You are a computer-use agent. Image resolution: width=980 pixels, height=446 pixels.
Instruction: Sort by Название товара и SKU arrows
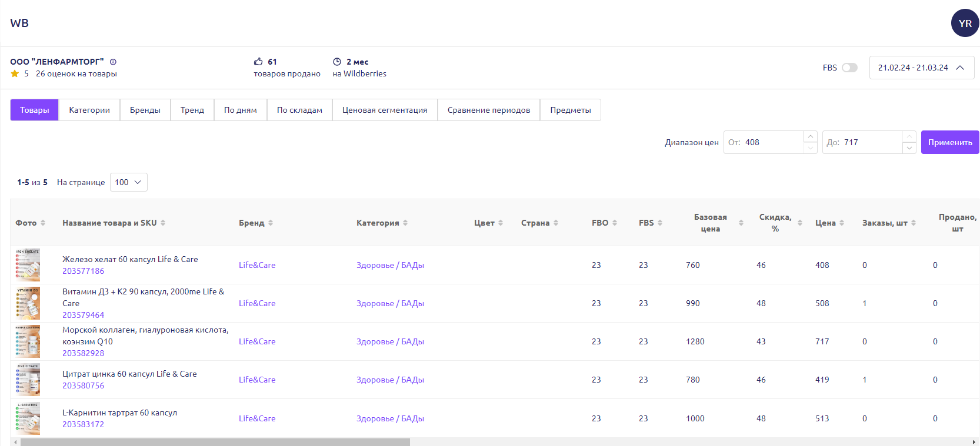click(x=163, y=223)
